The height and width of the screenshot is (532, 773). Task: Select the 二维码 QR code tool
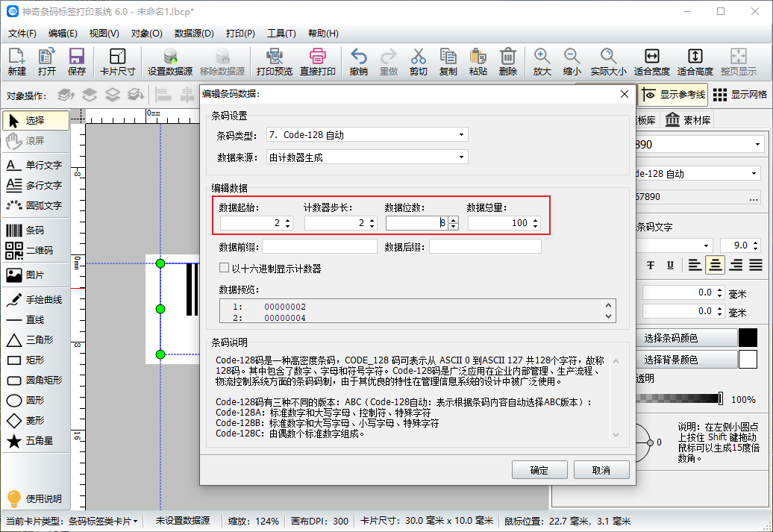coord(35,251)
